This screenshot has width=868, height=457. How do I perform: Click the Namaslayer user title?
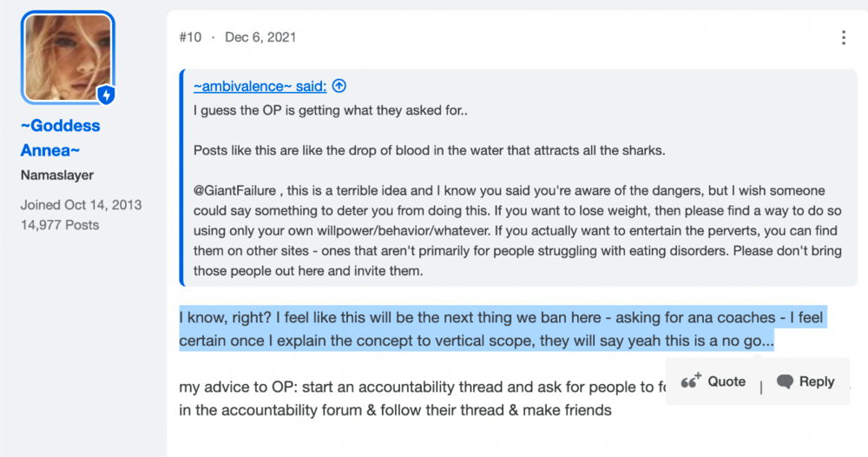[x=57, y=175]
